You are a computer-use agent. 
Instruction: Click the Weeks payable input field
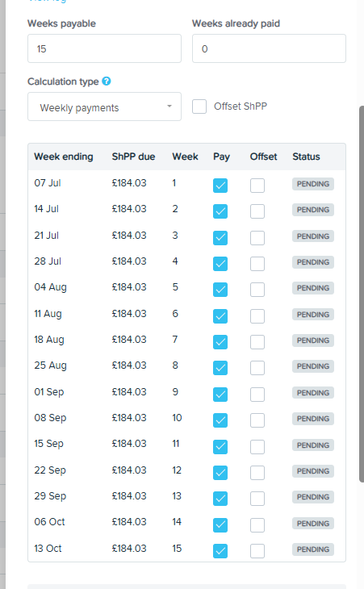(x=104, y=48)
